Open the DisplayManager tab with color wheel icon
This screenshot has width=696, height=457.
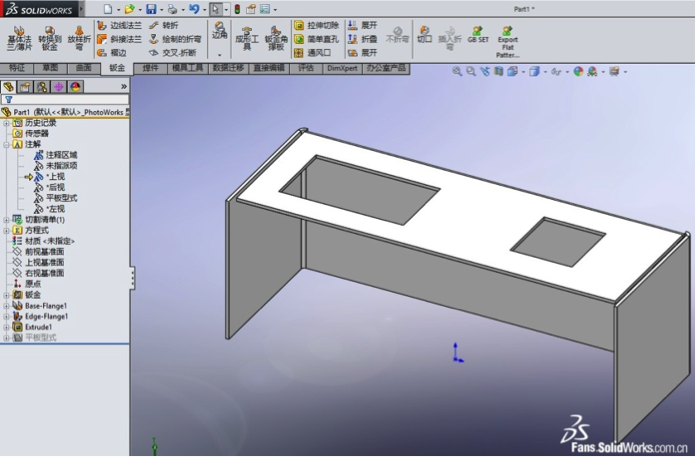tap(74, 87)
